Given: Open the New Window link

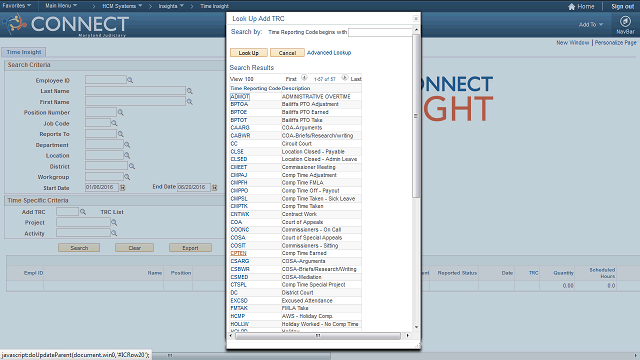Looking at the screenshot, I should pyautogui.click(x=572, y=42).
